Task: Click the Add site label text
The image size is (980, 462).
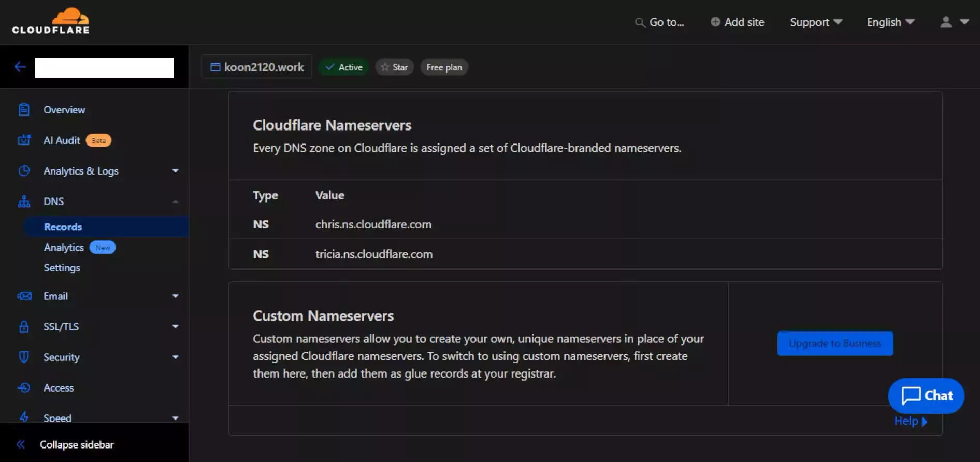Action: [x=744, y=22]
